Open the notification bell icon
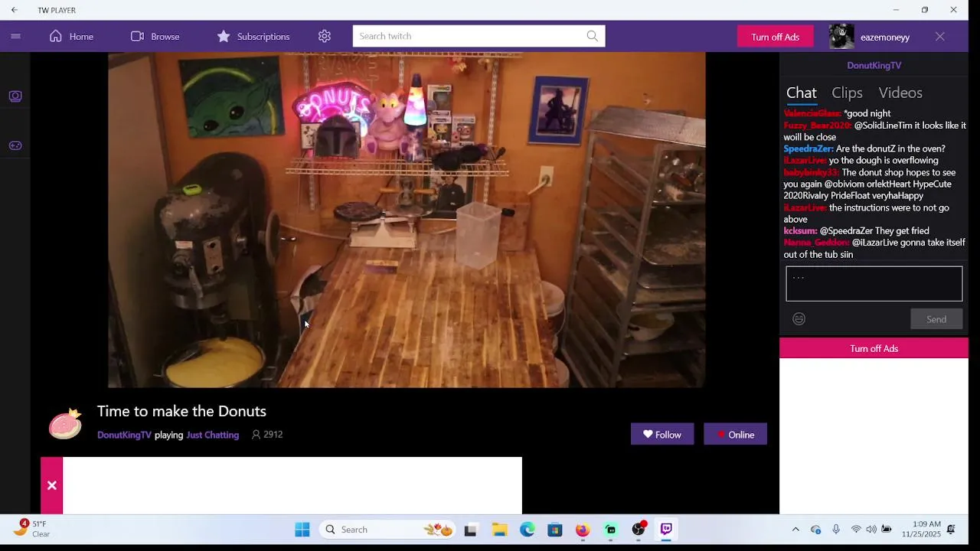Screen dimensions: 980x551 pos(951,530)
